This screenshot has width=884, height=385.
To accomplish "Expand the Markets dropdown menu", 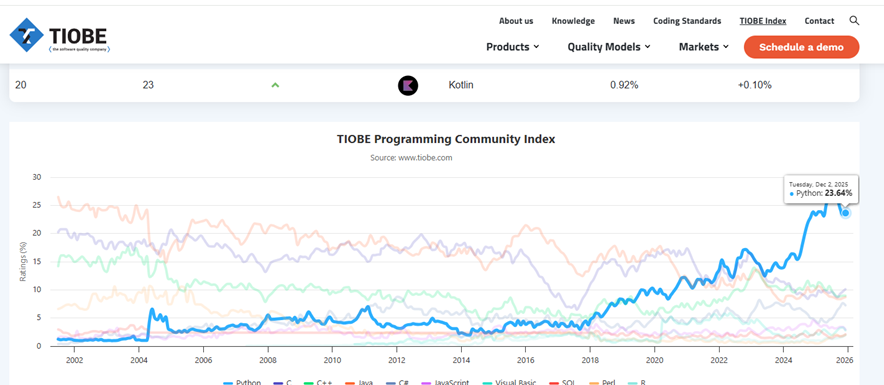I will 704,47.
